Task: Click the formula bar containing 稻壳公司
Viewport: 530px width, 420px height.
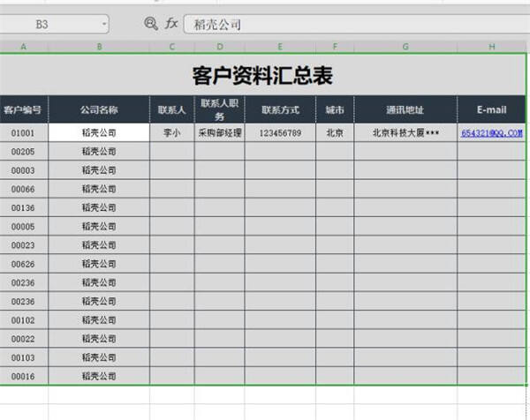Action: point(357,25)
